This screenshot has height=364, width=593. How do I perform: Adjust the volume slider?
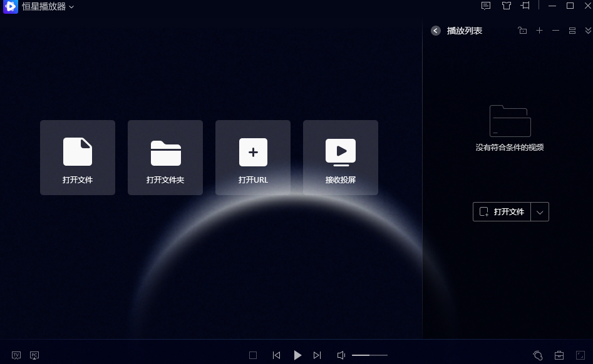369,355
